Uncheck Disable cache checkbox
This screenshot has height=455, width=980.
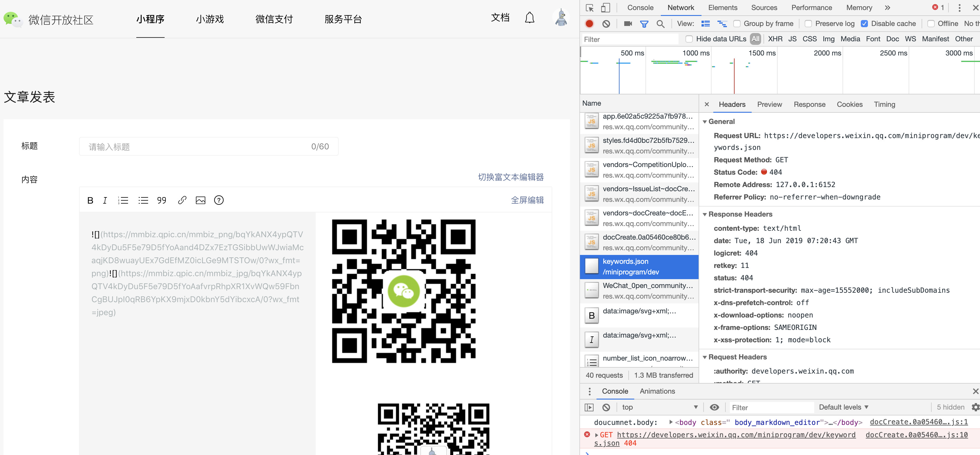tap(864, 24)
